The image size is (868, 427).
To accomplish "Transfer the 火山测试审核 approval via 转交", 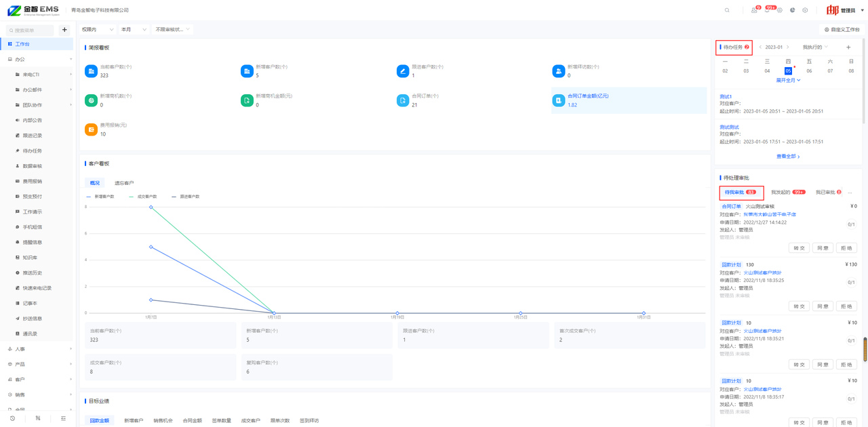I will pos(800,248).
